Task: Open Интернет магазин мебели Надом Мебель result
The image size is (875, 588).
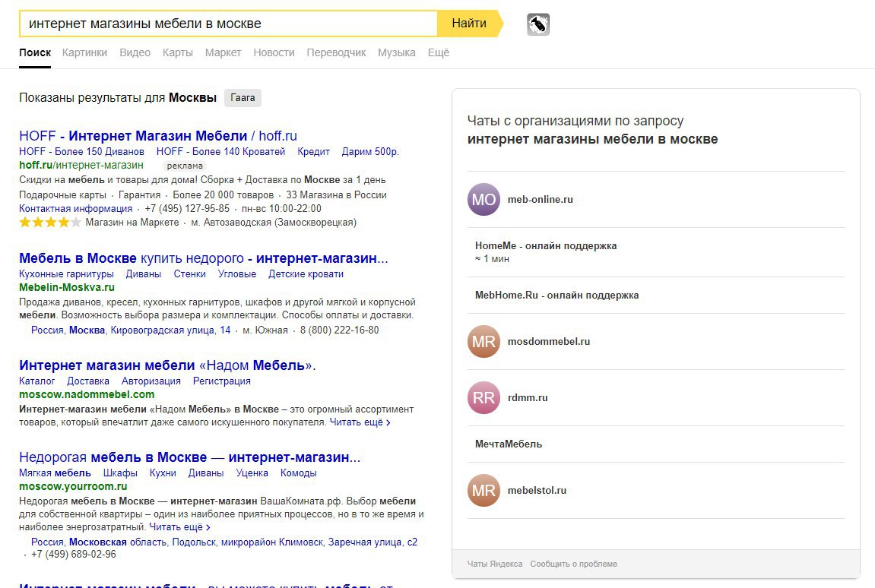Action: point(167,365)
